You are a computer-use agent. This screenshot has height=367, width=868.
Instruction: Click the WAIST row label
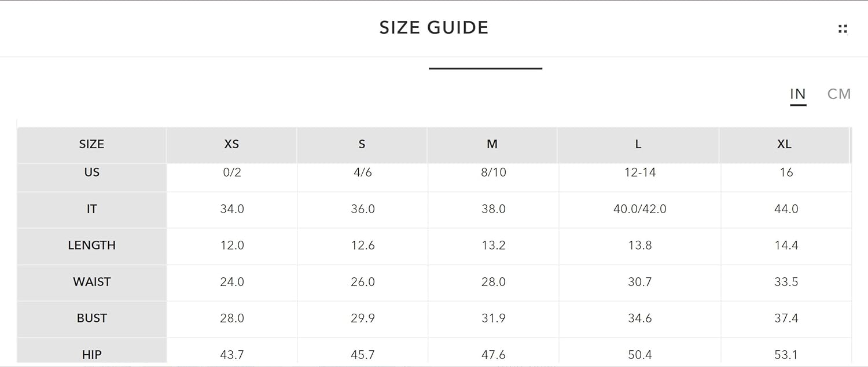pos(92,282)
